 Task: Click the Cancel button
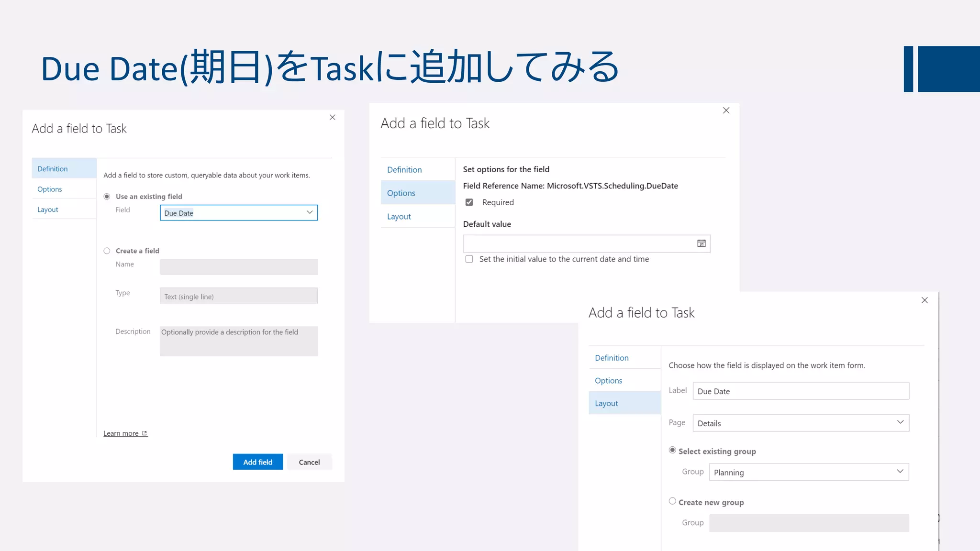(x=309, y=462)
